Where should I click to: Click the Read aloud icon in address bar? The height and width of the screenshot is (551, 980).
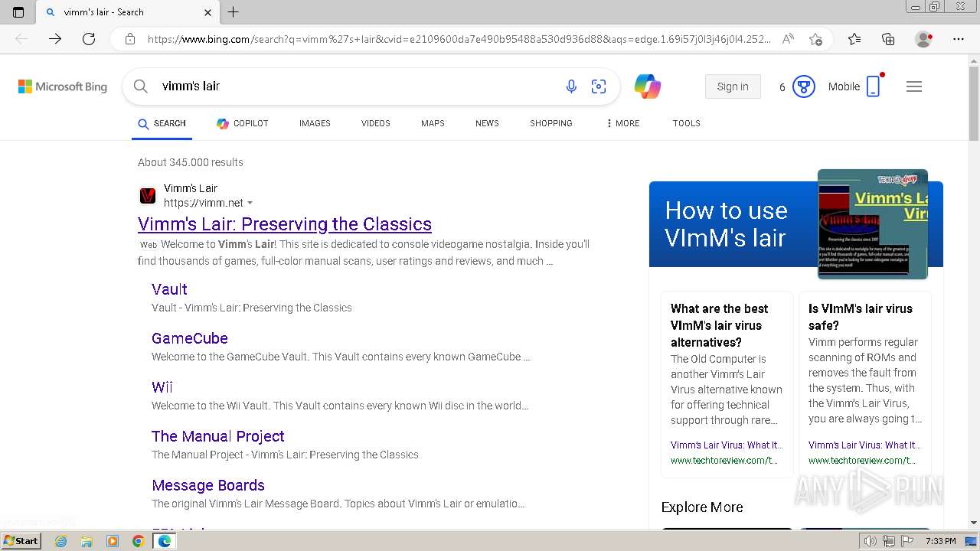click(788, 39)
